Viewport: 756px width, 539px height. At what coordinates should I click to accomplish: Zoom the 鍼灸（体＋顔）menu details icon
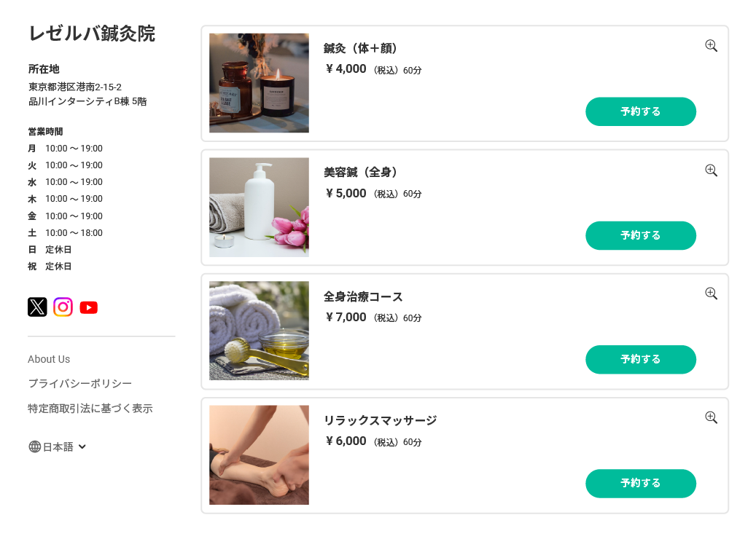click(712, 46)
